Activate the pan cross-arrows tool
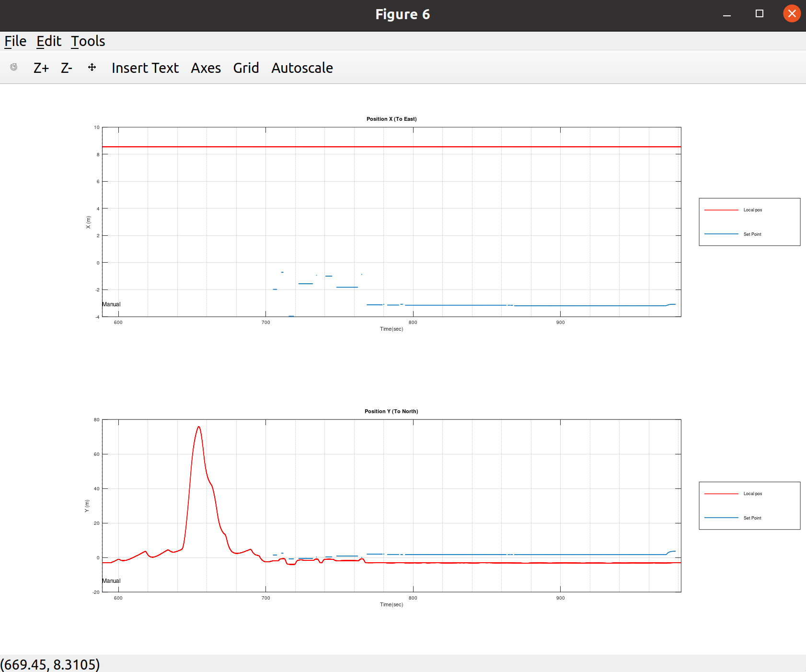Image resolution: width=806 pixels, height=672 pixels. click(x=92, y=68)
